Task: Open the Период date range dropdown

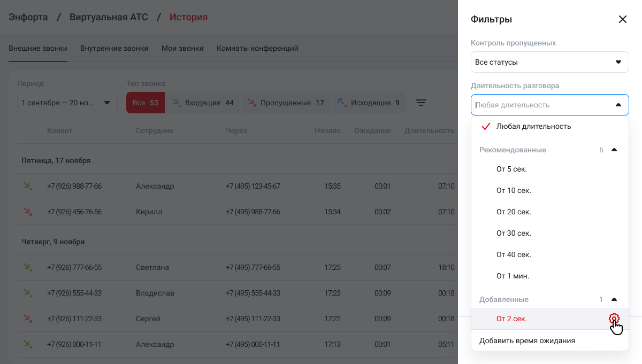Action: (x=67, y=103)
